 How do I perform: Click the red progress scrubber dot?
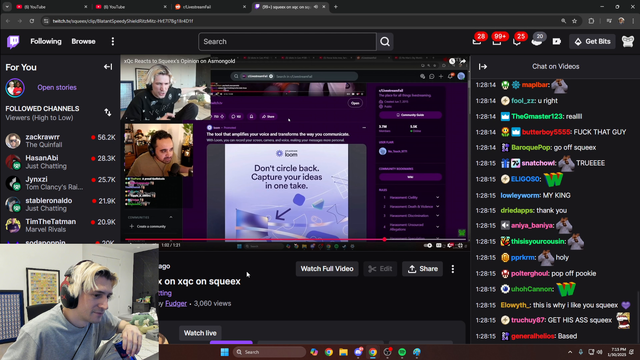(384, 240)
